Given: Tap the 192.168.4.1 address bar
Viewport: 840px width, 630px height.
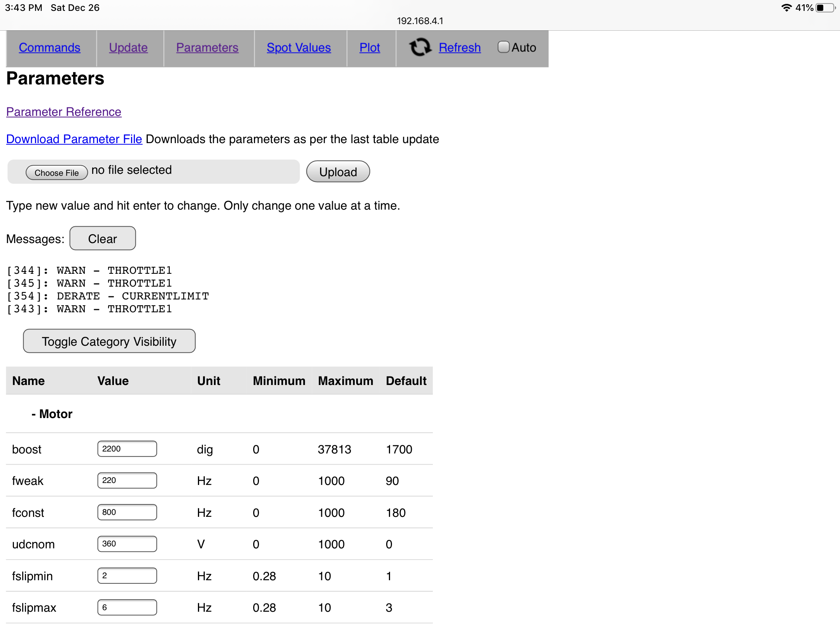Looking at the screenshot, I should (x=420, y=21).
